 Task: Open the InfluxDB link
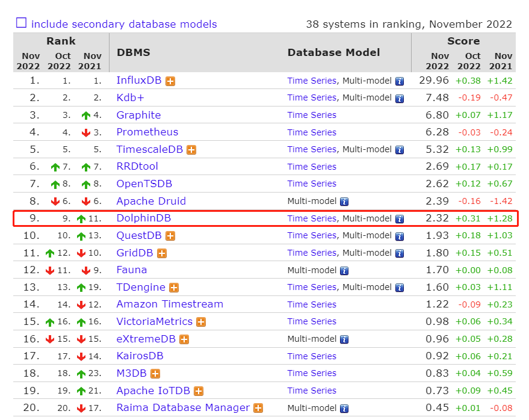coord(139,80)
